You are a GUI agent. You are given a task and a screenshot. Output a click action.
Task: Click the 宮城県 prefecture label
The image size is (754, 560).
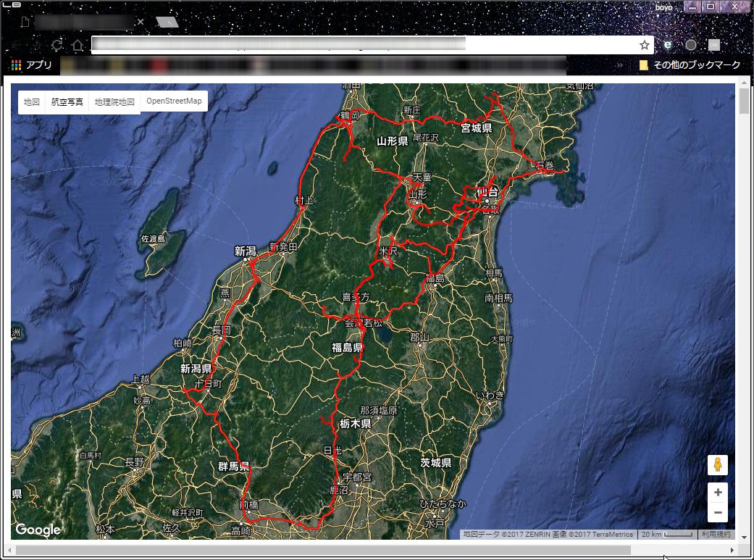coord(476,128)
